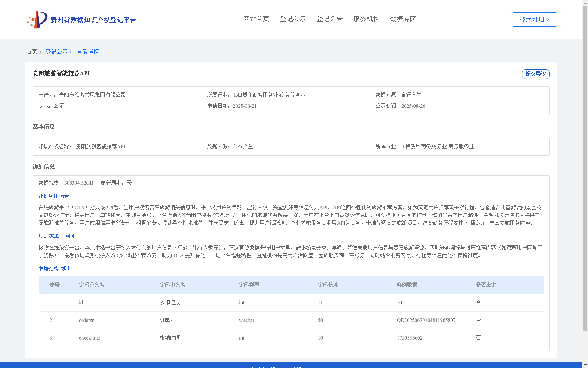588x368 pixels.
Task: Click the 详细信息 section heading
Action: [43, 167]
